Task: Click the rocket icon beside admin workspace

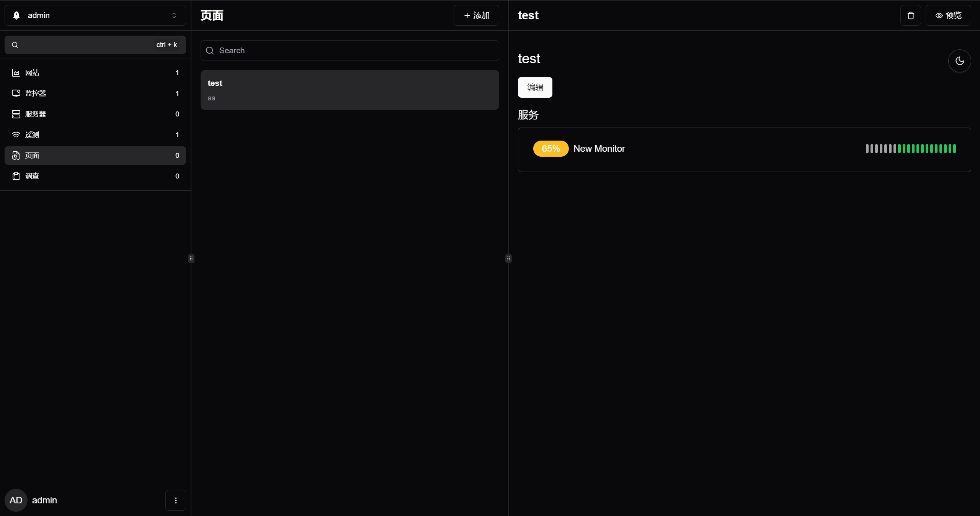Action: [x=16, y=15]
